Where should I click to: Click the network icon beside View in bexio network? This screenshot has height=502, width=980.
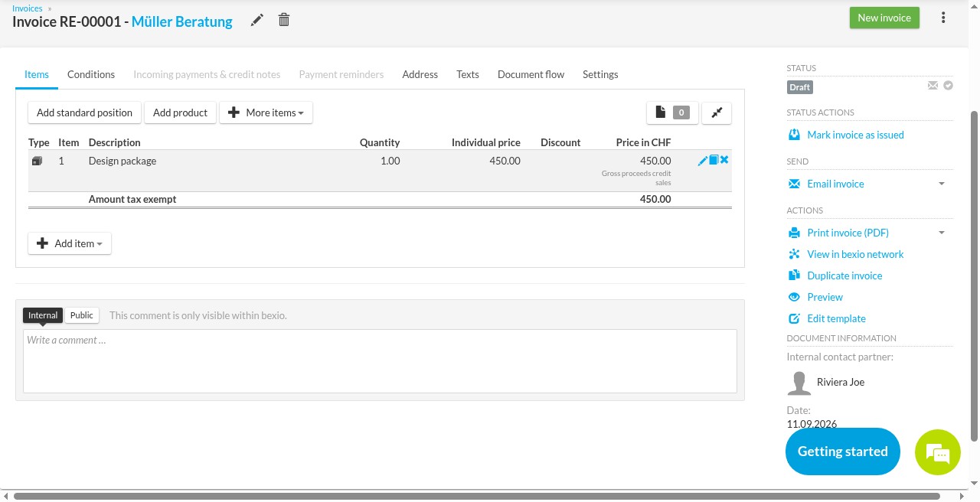(x=794, y=254)
